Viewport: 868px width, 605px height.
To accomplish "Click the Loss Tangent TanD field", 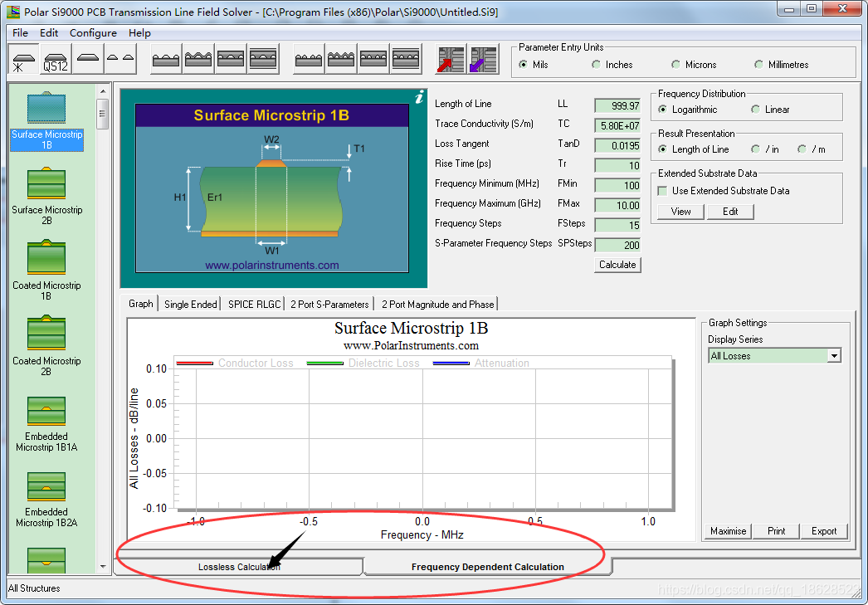I will click(x=617, y=145).
